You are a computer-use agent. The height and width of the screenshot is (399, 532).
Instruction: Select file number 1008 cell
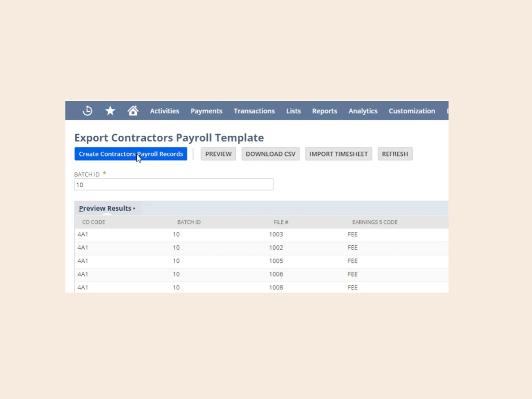tap(276, 287)
